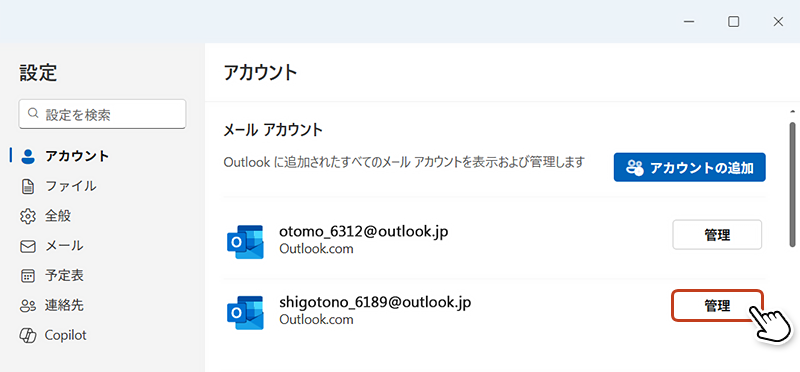Click the アカウントの追加 button

pyautogui.click(x=689, y=167)
